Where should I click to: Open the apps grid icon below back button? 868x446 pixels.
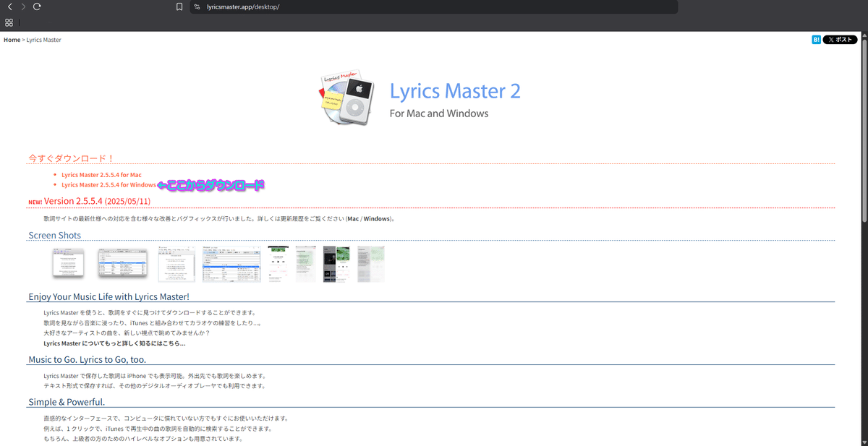click(9, 22)
